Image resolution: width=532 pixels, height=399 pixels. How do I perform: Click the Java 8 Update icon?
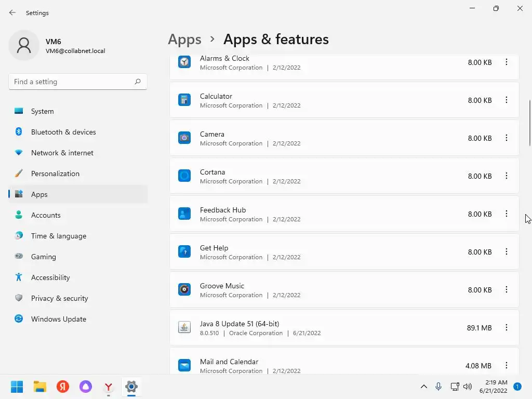click(x=184, y=328)
